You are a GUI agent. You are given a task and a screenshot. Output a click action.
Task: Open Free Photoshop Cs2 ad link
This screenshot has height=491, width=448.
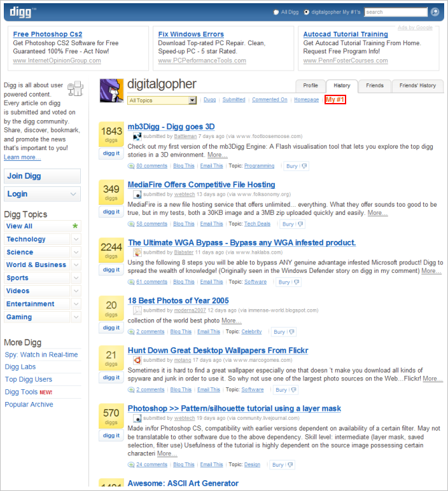(x=48, y=34)
